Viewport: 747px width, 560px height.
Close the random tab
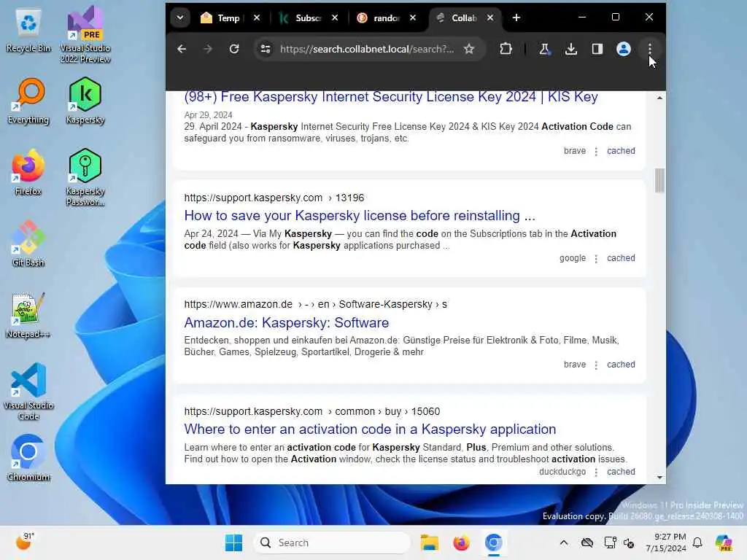[x=413, y=17]
